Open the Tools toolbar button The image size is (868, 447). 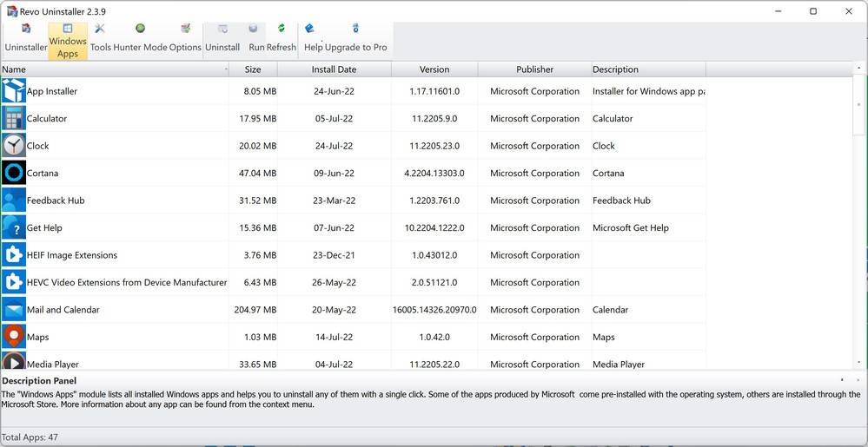pyautogui.click(x=100, y=38)
